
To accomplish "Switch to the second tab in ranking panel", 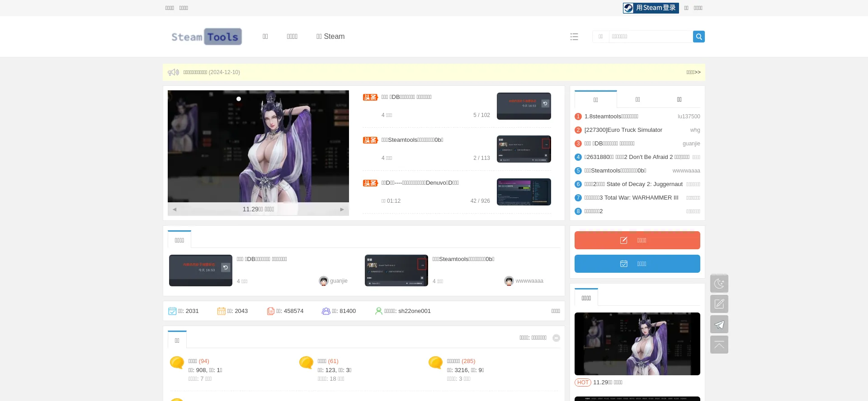I will [x=637, y=99].
